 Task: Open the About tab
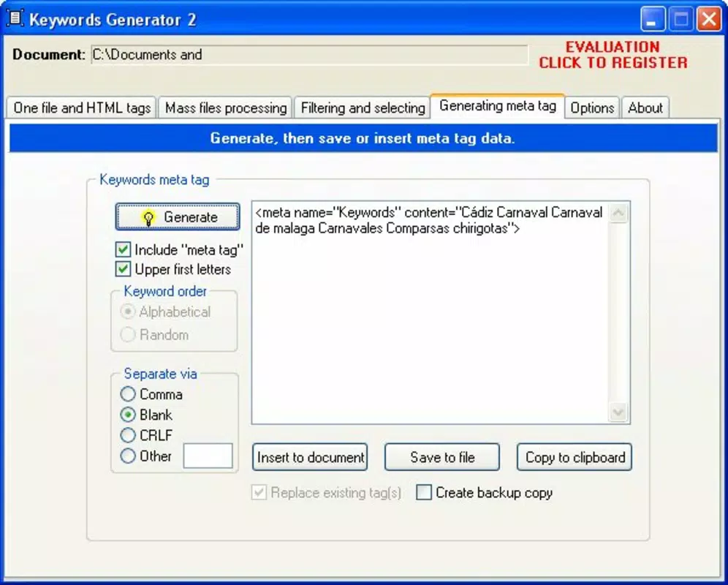pos(645,107)
